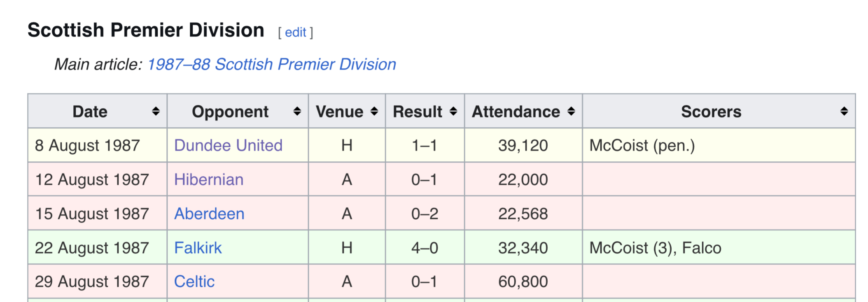Open 1987–88 Scottish Premier Division article
This screenshot has height=302, width=868.
click(272, 64)
